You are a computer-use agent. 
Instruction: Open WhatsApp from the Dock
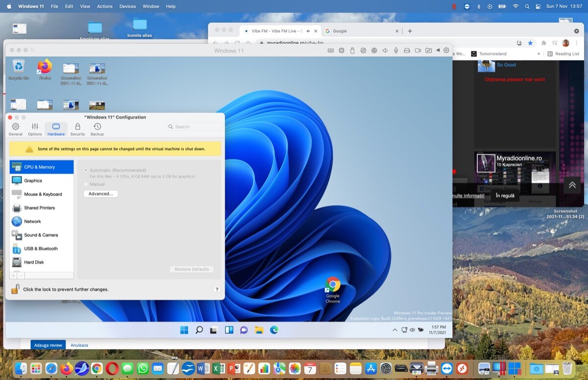(x=143, y=368)
